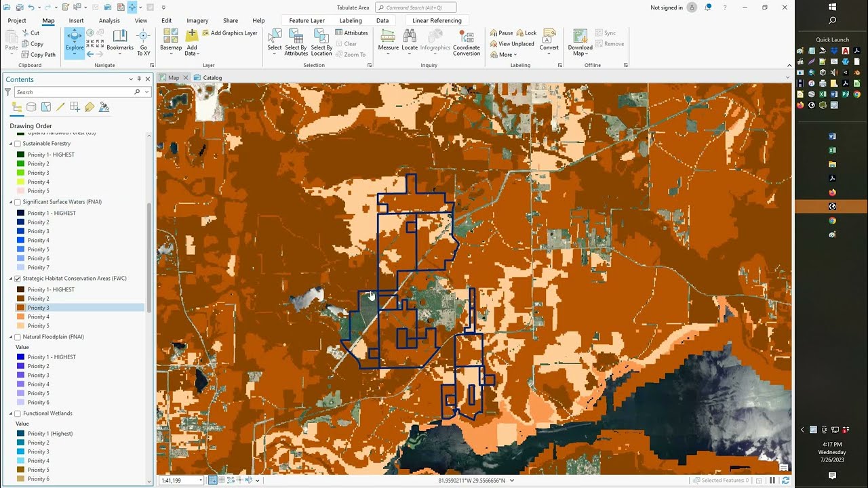Click the Add Data button

(191, 42)
